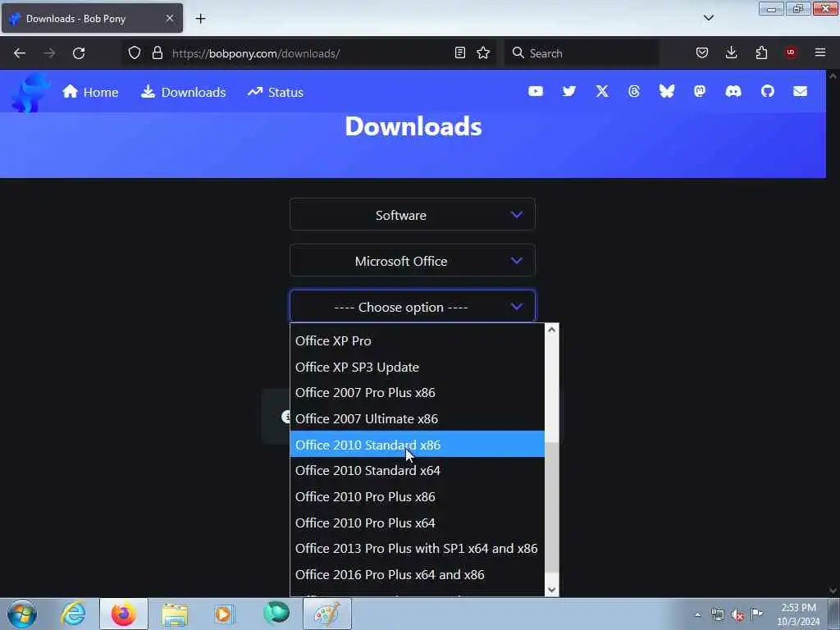
Task: Open Paint from the taskbar
Action: 326,614
